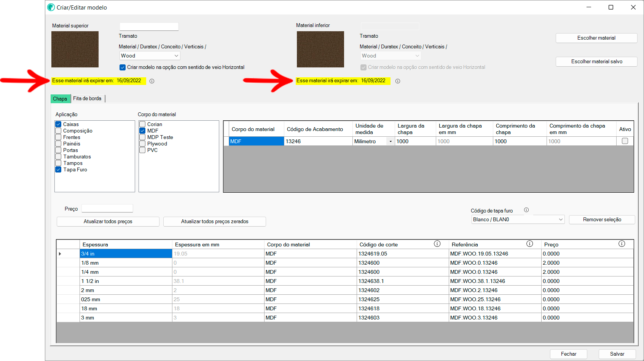Image resolution: width=644 pixels, height=361 pixels.
Task: Enable the Plywood material body checkbox
Action: pyautogui.click(x=142, y=144)
